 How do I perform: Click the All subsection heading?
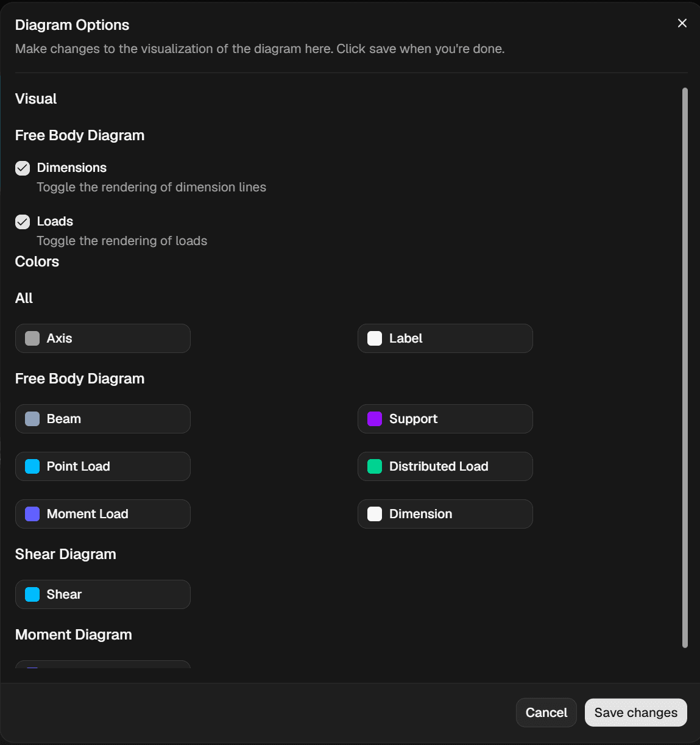click(x=24, y=298)
